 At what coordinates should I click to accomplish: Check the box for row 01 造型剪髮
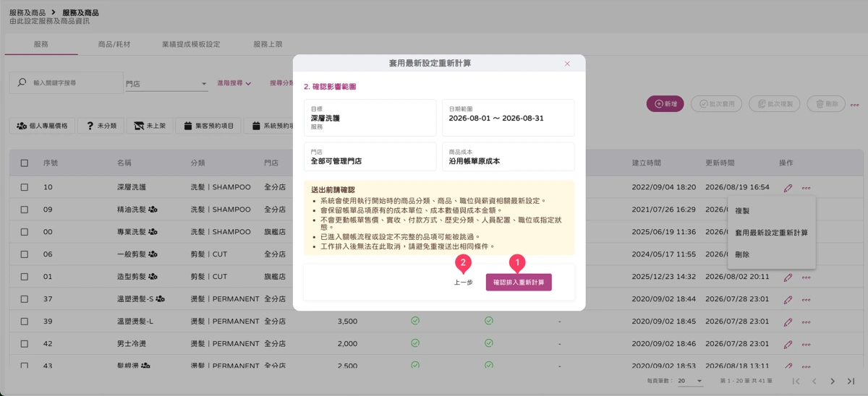coord(25,277)
